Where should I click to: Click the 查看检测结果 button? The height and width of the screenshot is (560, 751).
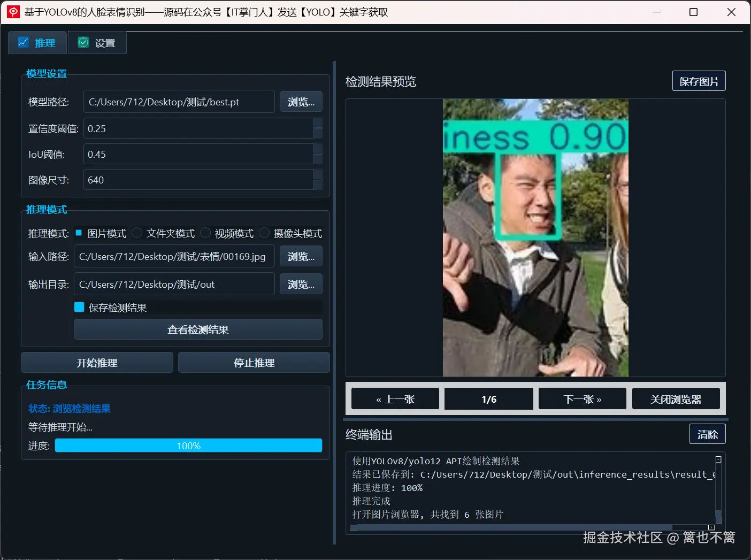[197, 329]
